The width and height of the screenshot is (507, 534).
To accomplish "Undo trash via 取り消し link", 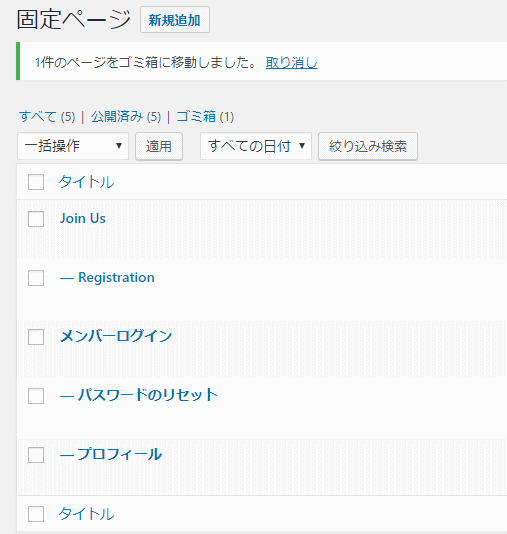I will [291, 63].
